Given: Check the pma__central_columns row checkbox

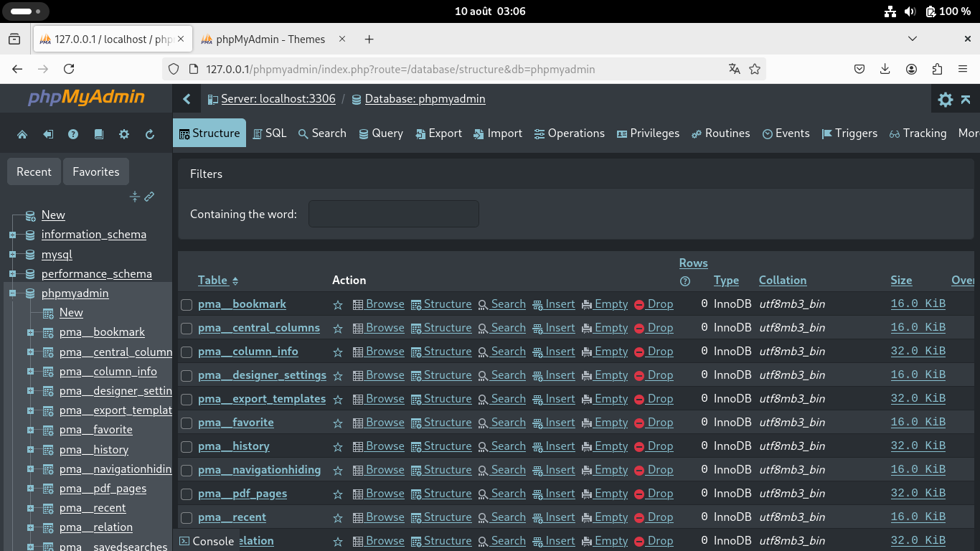Looking at the screenshot, I should pos(187,329).
